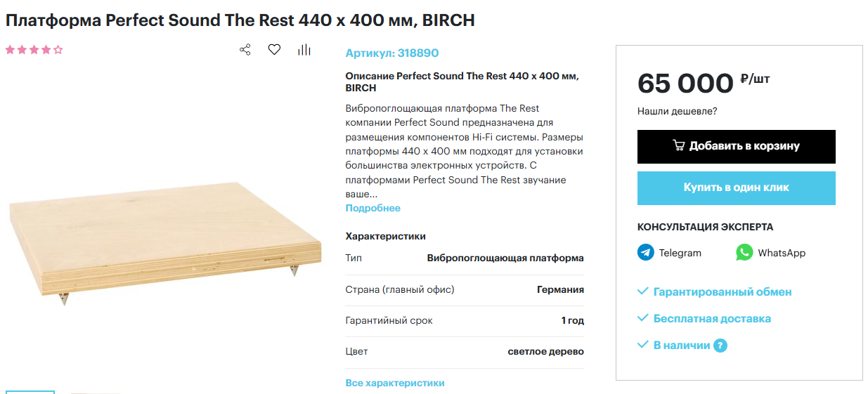The image size is (868, 394).
Task: Expand description with Подробнее
Action: pyautogui.click(x=373, y=208)
